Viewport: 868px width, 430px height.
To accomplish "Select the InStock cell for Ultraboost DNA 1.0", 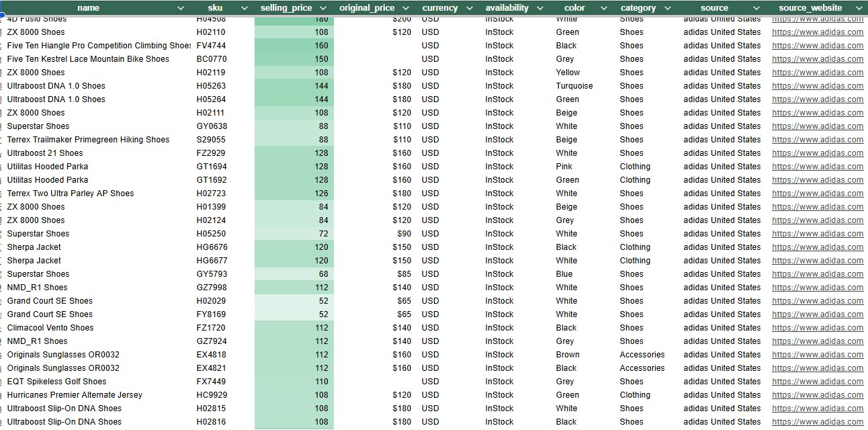I will coord(499,85).
